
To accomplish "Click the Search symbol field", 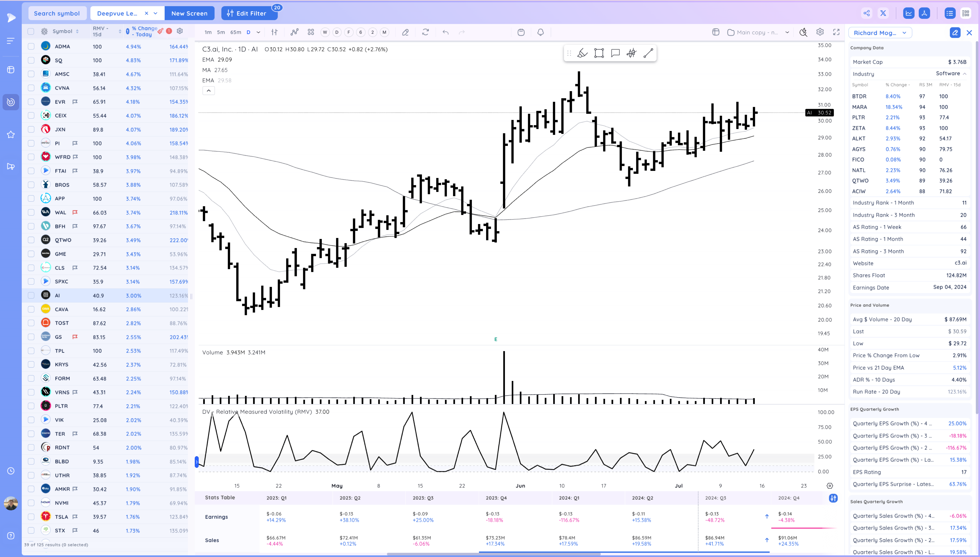I will (57, 13).
